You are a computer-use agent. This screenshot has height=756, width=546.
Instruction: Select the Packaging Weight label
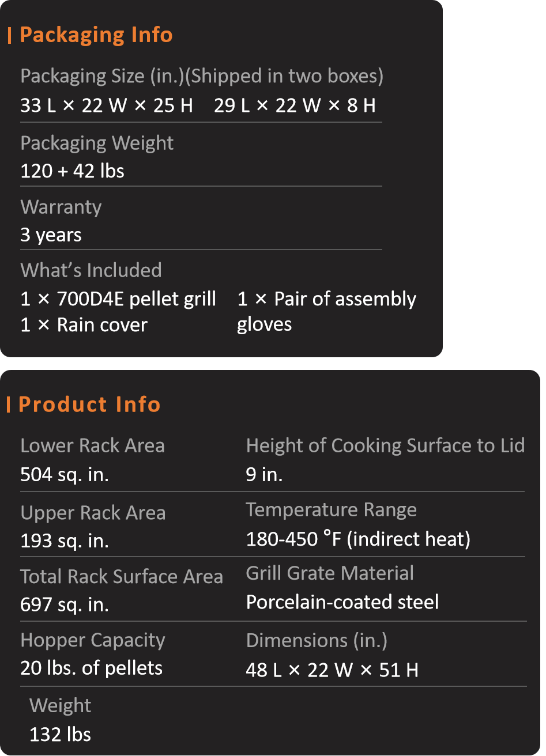[97, 143]
